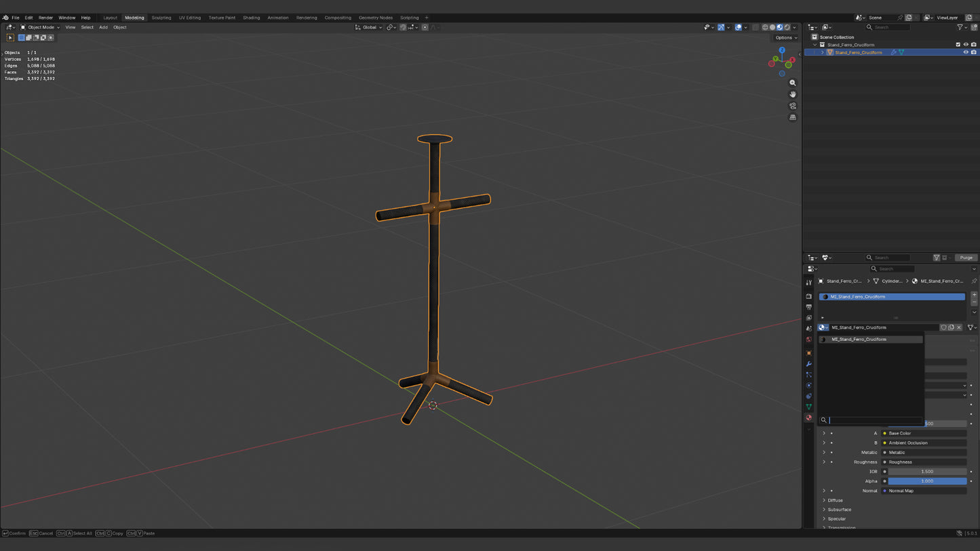
Task: Open the File menu
Action: tap(16, 18)
